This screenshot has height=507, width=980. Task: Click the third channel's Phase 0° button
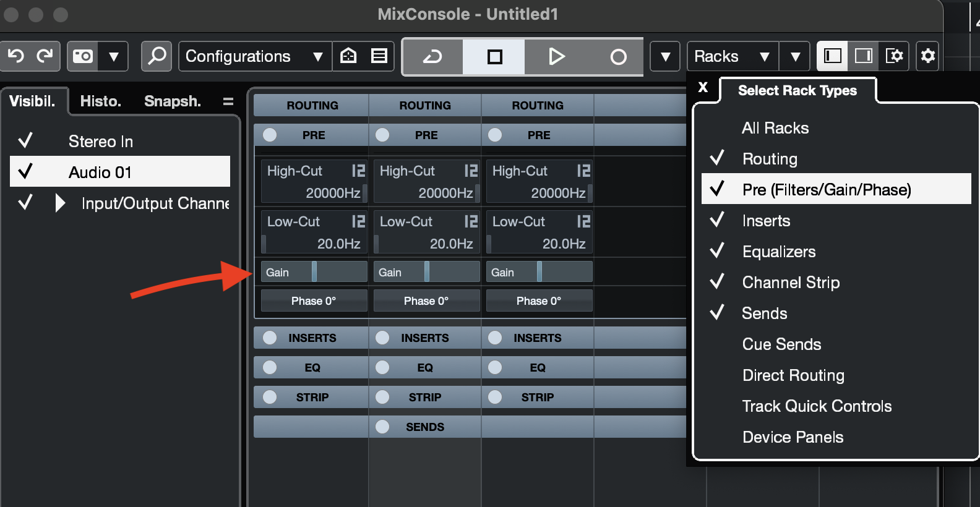(x=539, y=301)
